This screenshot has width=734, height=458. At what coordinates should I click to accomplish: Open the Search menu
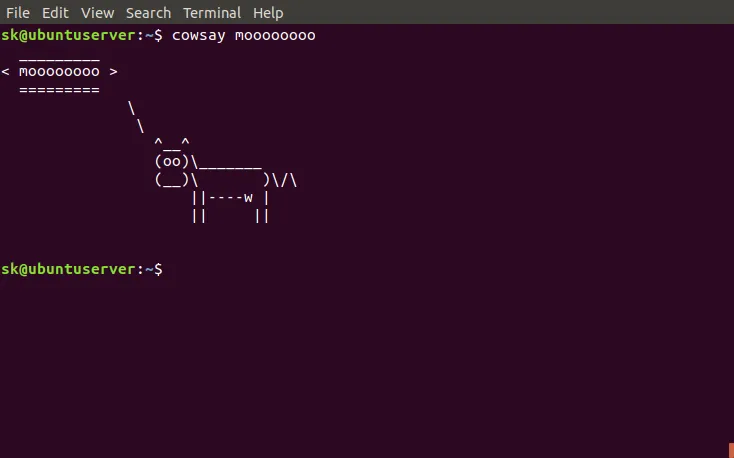[148, 13]
